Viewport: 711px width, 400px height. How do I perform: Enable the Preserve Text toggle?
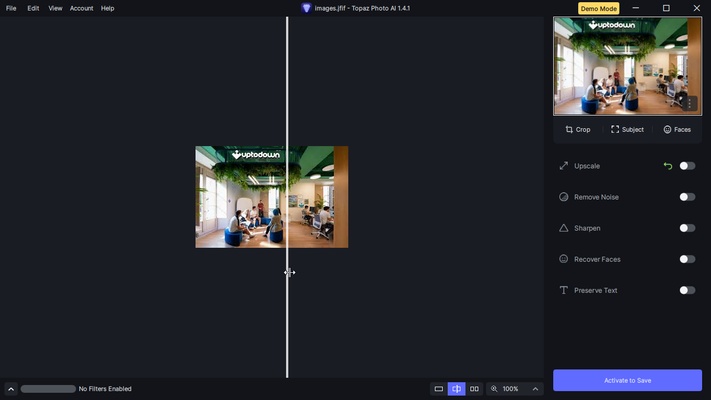click(687, 290)
